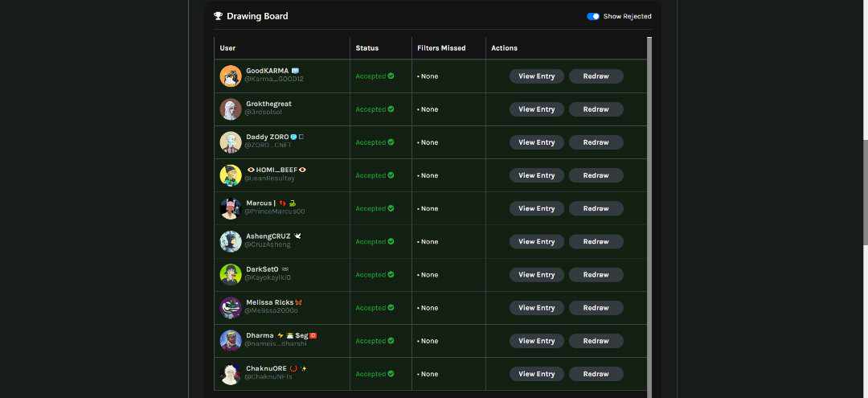Click the Grokthegreat username text
The image size is (868, 398).
click(268, 104)
